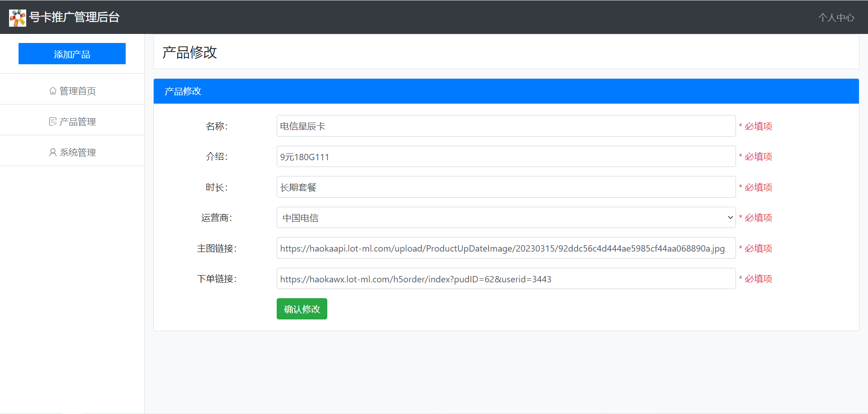This screenshot has width=868, height=414.
Task: Click the 添加产品 blue button
Action: (72, 53)
